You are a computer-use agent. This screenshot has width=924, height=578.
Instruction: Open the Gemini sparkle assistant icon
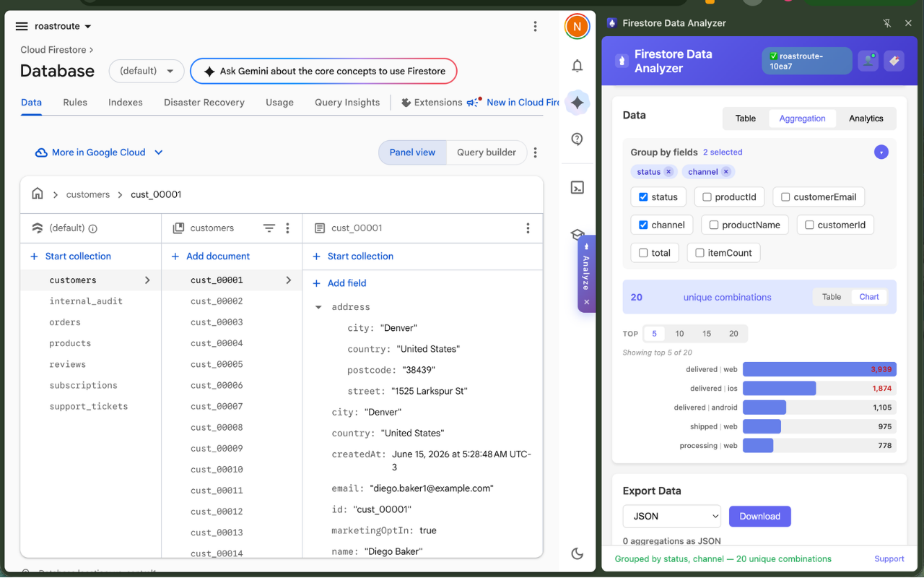point(577,103)
